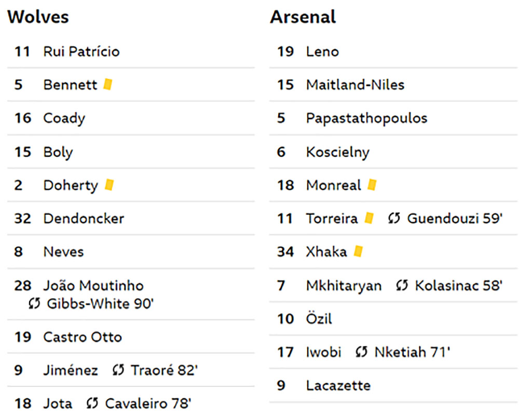The width and height of the screenshot is (519, 420).
Task: Click shirt number 32 for Dendoncker
Action: (22, 218)
